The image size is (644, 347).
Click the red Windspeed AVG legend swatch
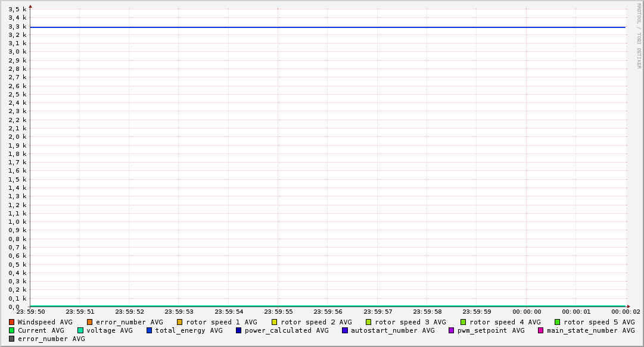pos(11,322)
